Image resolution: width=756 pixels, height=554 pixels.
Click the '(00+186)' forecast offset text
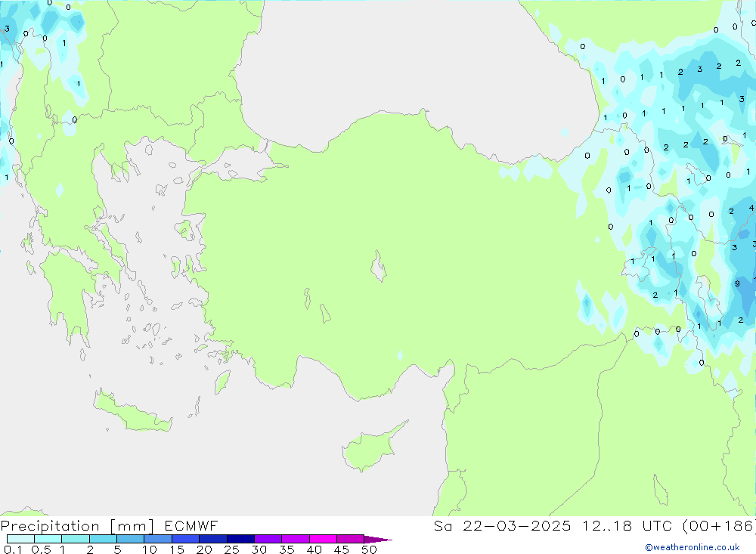coord(720,526)
